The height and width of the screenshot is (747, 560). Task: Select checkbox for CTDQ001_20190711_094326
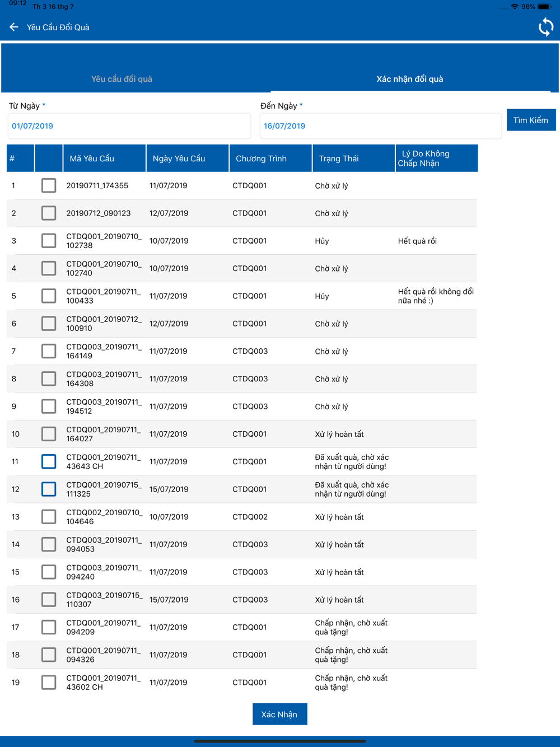click(x=49, y=655)
